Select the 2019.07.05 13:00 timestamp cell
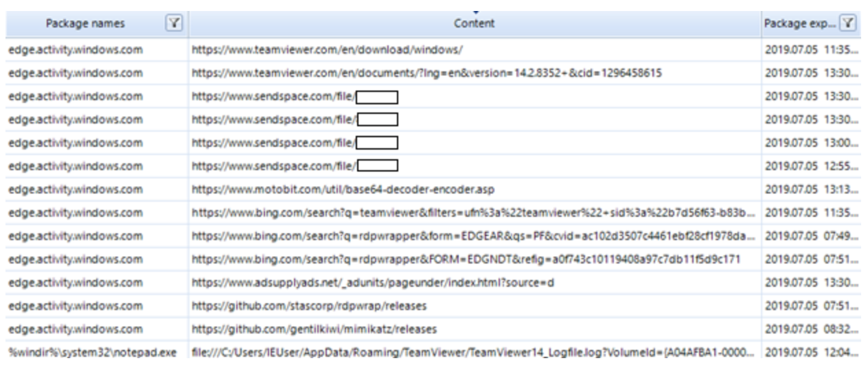 811,143
